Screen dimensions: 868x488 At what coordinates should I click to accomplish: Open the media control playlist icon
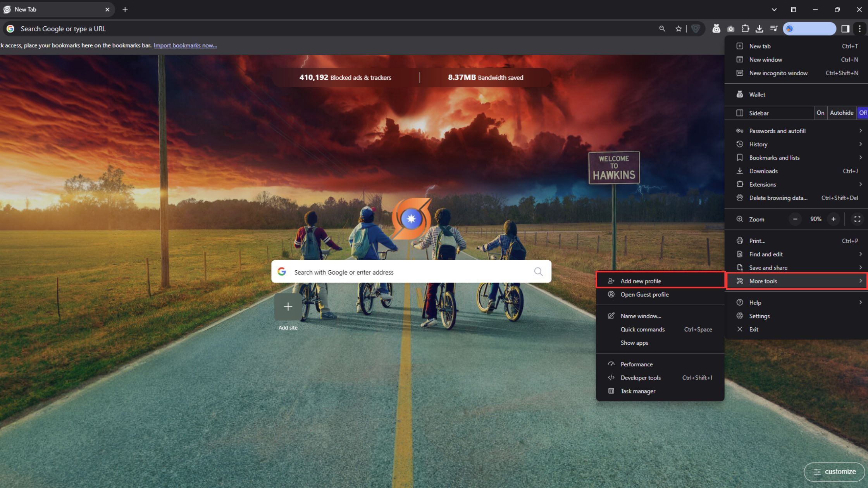773,29
